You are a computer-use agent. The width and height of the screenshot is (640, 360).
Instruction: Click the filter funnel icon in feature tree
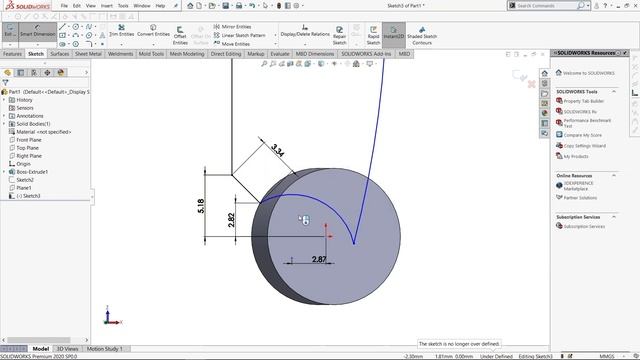(x=5, y=82)
